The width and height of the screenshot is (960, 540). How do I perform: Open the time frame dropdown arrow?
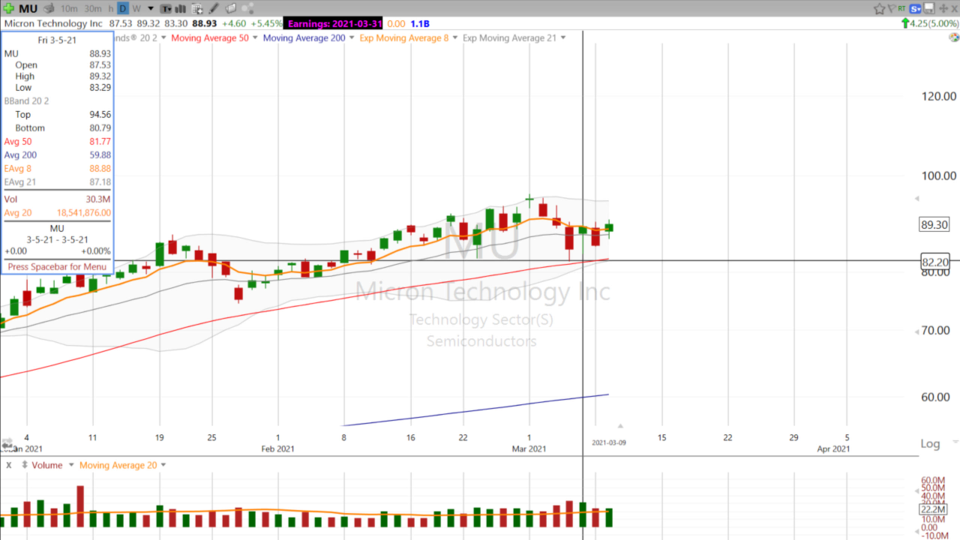coord(151,9)
